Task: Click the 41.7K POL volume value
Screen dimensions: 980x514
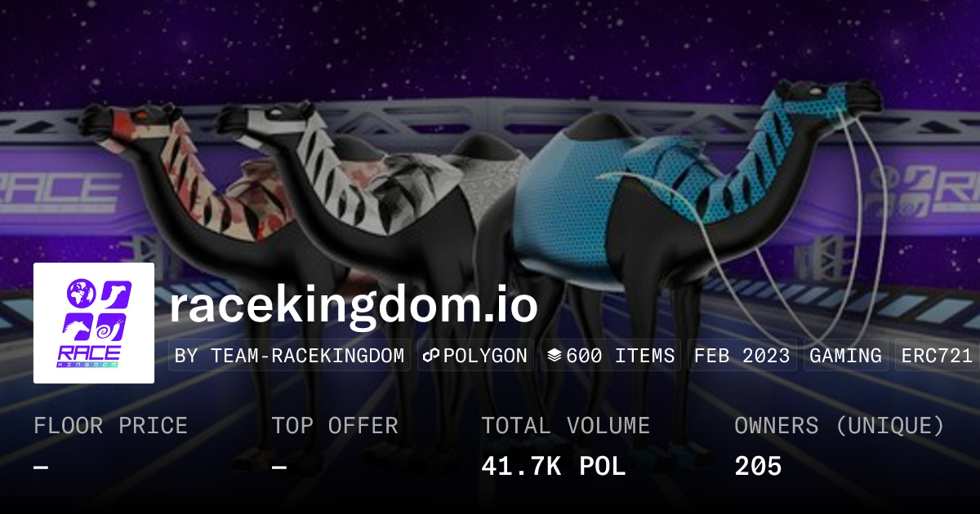Action: click(x=553, y=467)
